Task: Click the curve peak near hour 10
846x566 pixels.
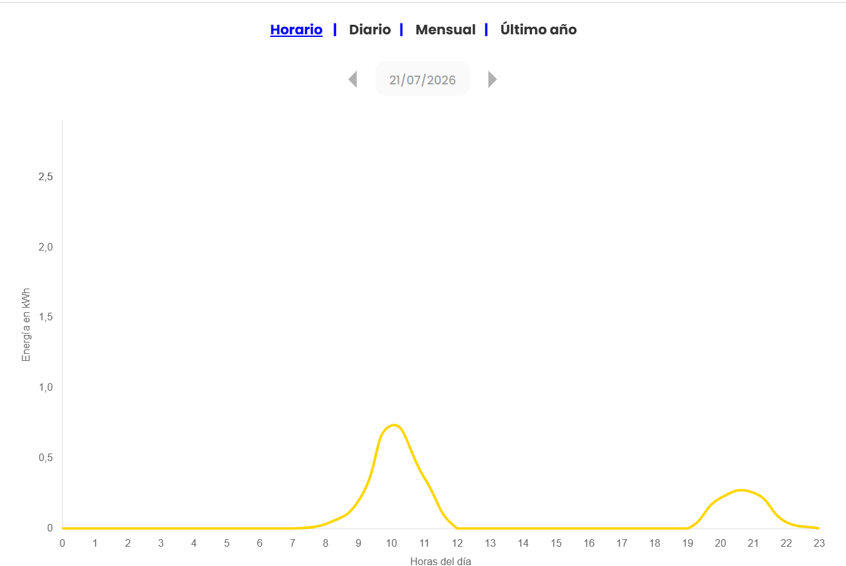Action: click(x=394, y=425)
